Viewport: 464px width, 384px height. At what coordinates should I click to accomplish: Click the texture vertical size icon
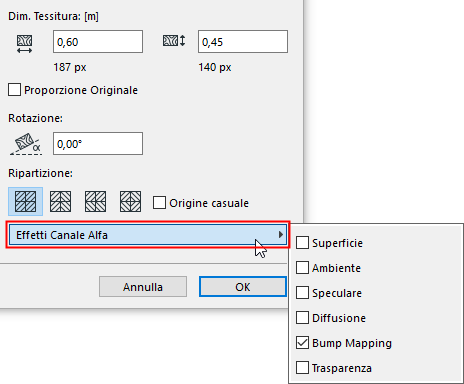[174, 41]
